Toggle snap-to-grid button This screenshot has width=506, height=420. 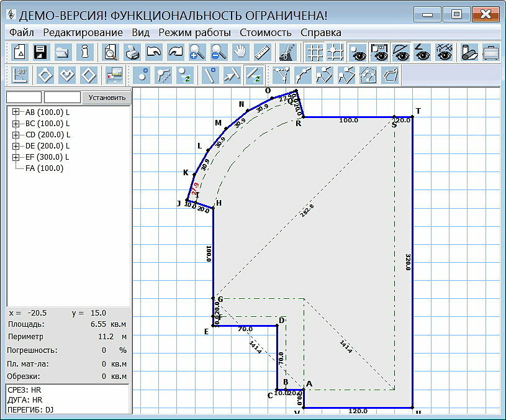point(335,52)
